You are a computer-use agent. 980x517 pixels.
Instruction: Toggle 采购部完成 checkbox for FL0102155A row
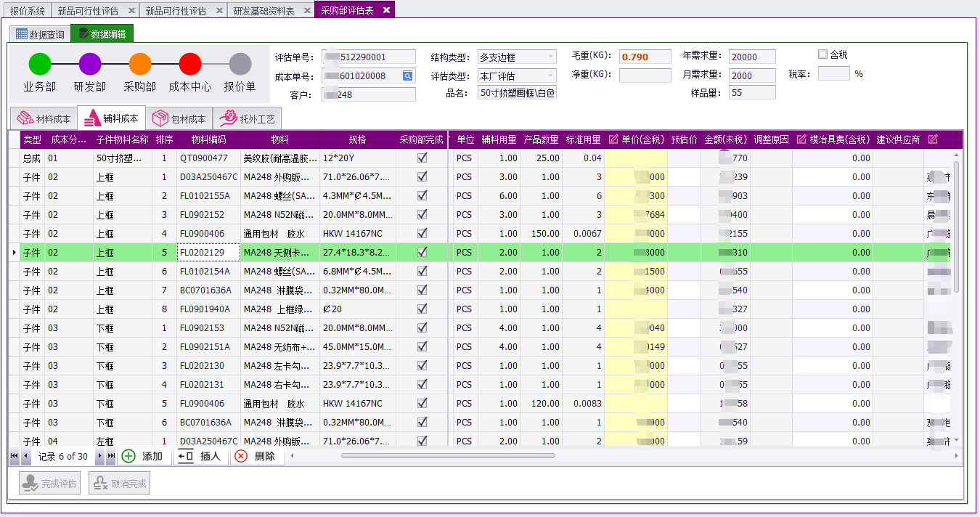(x=422, y=195)
